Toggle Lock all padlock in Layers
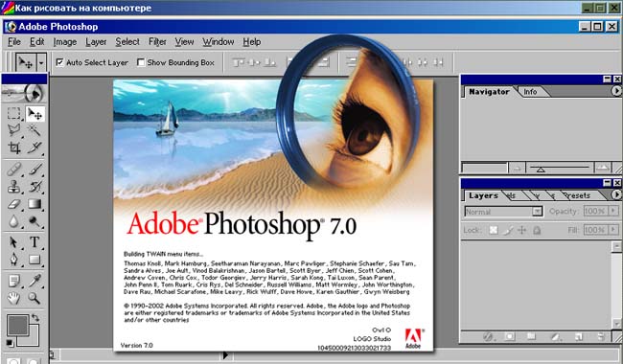623x364 pixels. [x=537, y=230]
